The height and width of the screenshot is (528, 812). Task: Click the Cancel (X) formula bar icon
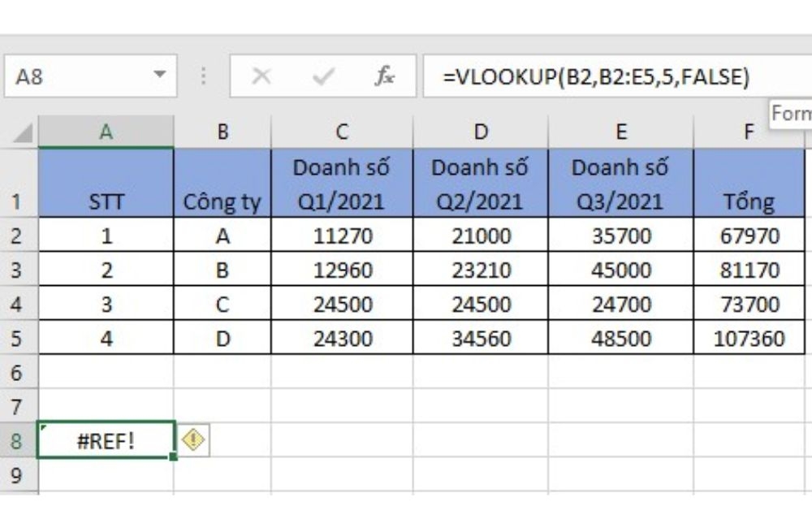[261, 76]
